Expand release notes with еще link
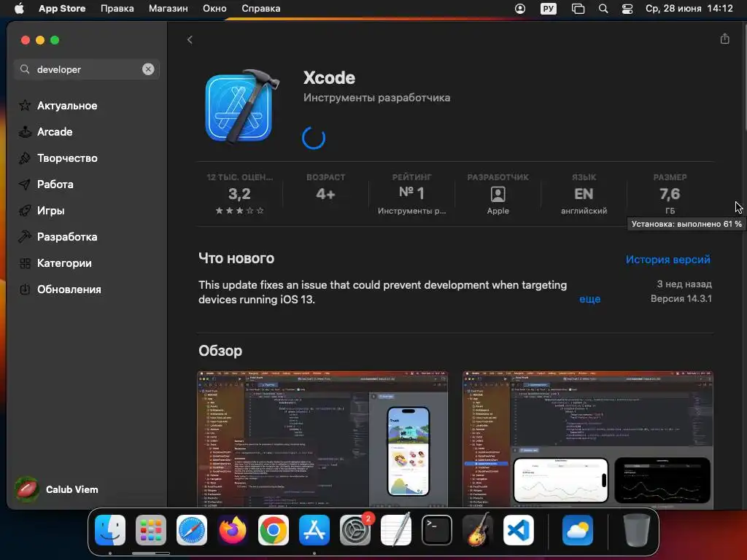Screen dimensions: 747x560 tap(589, 299)
